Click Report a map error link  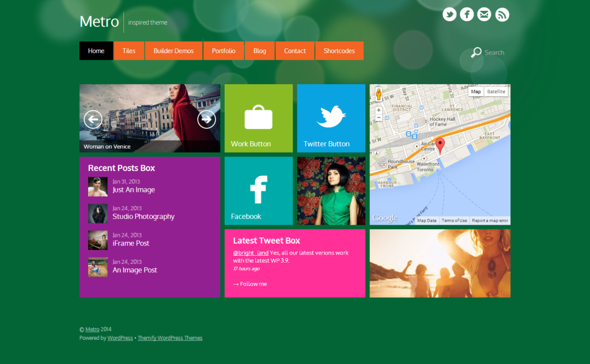490,221
